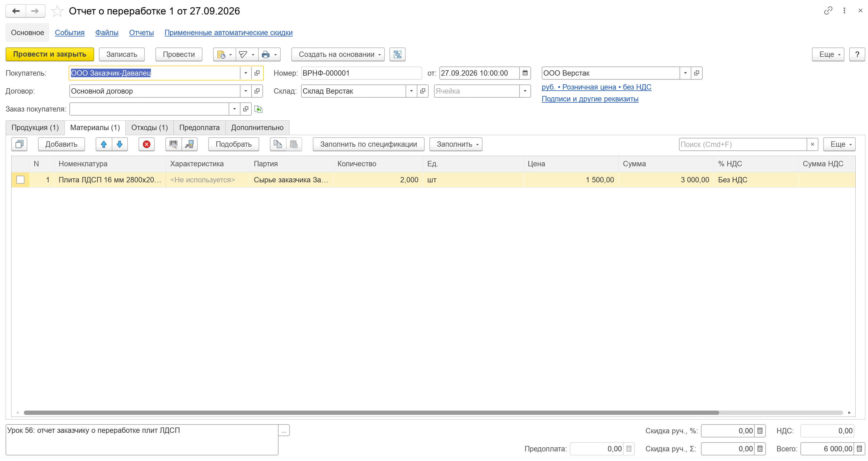
Task: Go back with the left arrow
Action: (16, 11)
